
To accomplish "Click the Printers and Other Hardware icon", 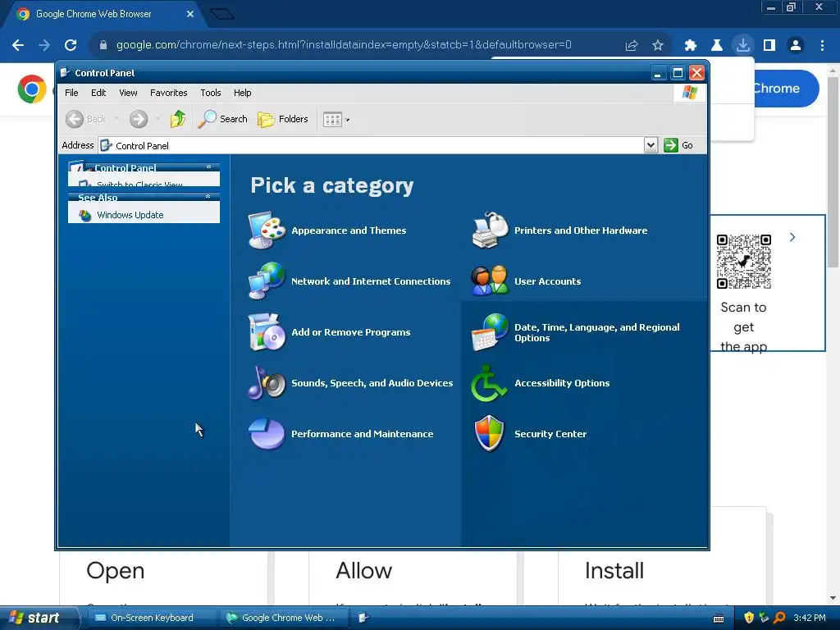I will [490, 231].
